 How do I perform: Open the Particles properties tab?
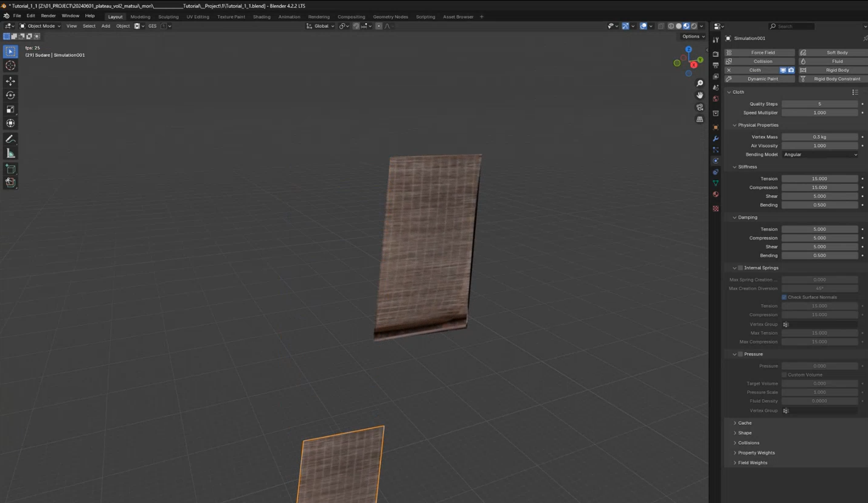715,150
